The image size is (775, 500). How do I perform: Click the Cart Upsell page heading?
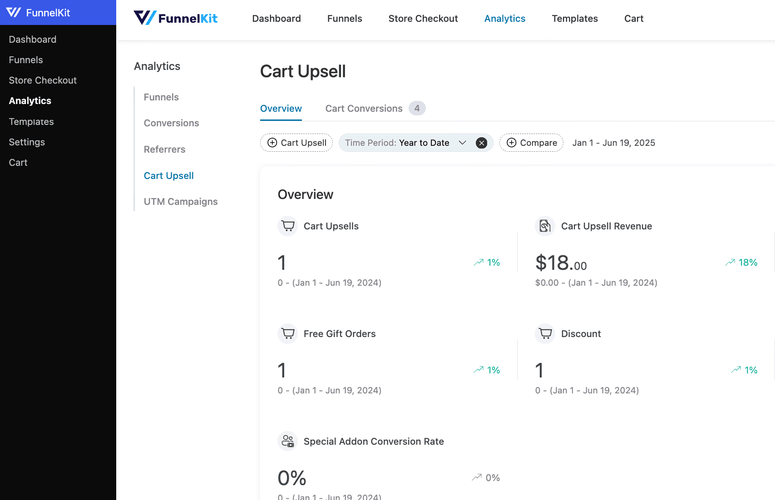pyautogui.click(x=302, y=71)
